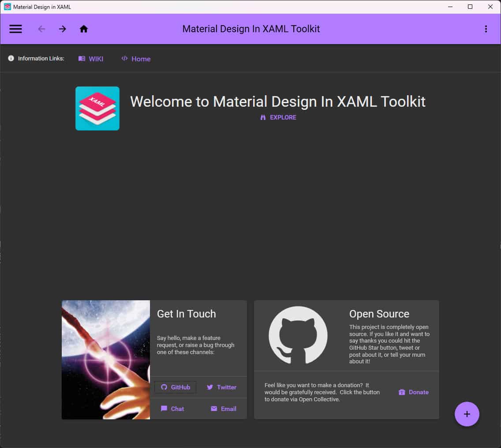Click the Donate button

tap(414, 392)
